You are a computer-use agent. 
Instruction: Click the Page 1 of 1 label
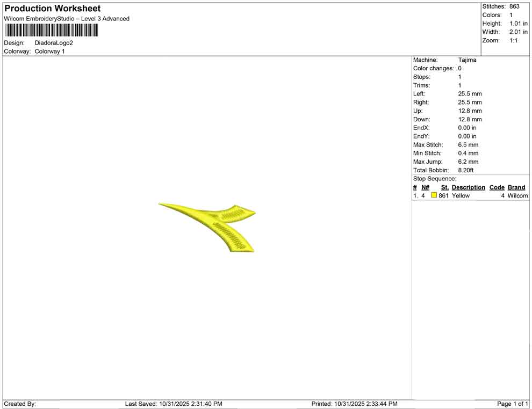pyautogui.click(x=512, y=404)
